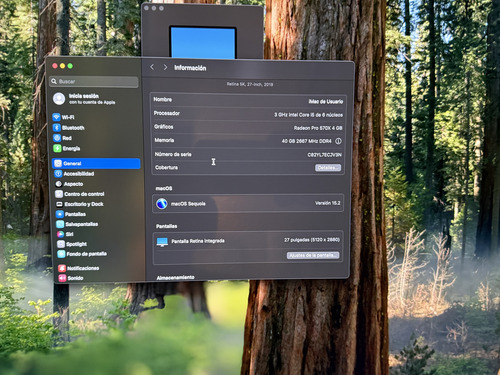Go to Centro de control
The height and width of the screenshot is (375, 500).
[80, 194]
